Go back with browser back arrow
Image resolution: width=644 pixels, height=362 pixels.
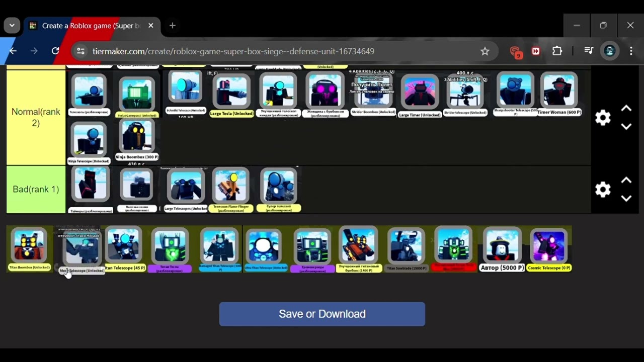coord(13,51)
